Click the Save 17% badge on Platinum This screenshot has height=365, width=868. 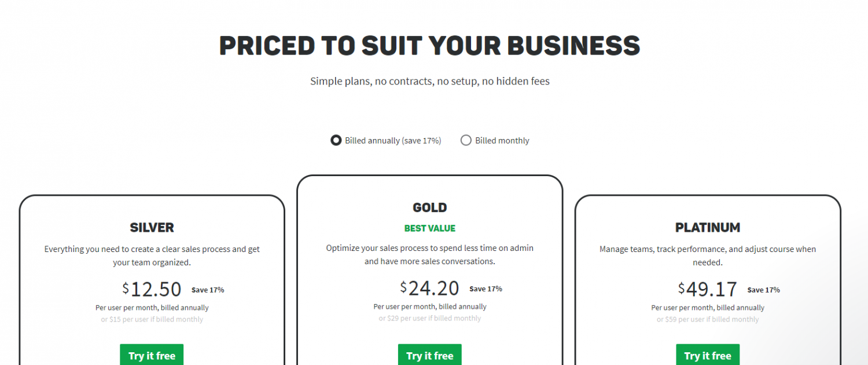(x=763, y=290)
